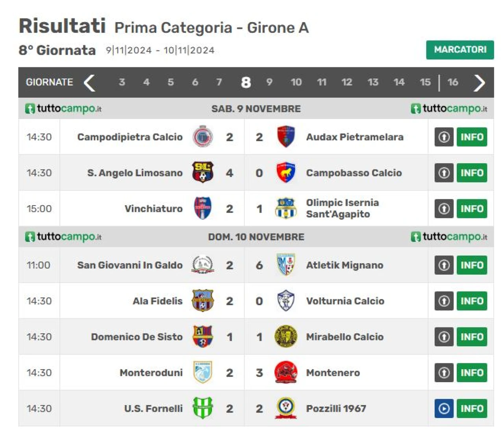Click the Campodipietra Calcio team crest
504x431 pixels.
203,137
